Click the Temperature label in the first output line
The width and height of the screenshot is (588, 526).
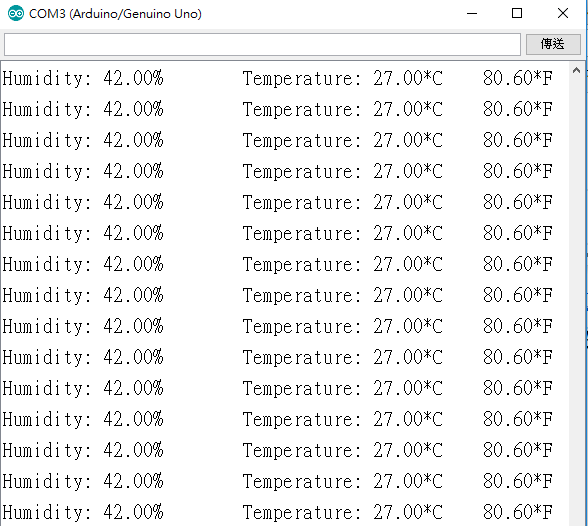[302, 79]
